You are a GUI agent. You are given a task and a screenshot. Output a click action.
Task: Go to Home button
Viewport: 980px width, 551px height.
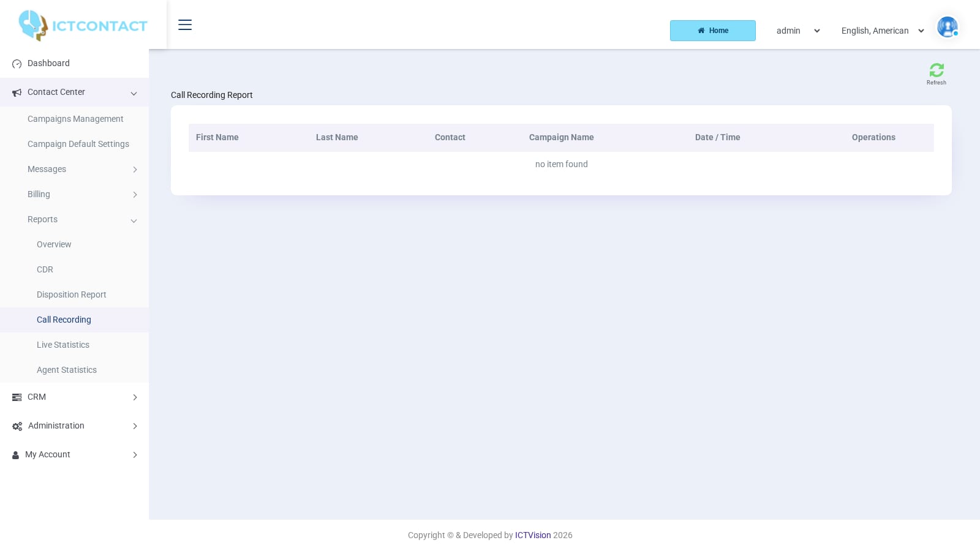pyautogui.click(x=713, y=31)
